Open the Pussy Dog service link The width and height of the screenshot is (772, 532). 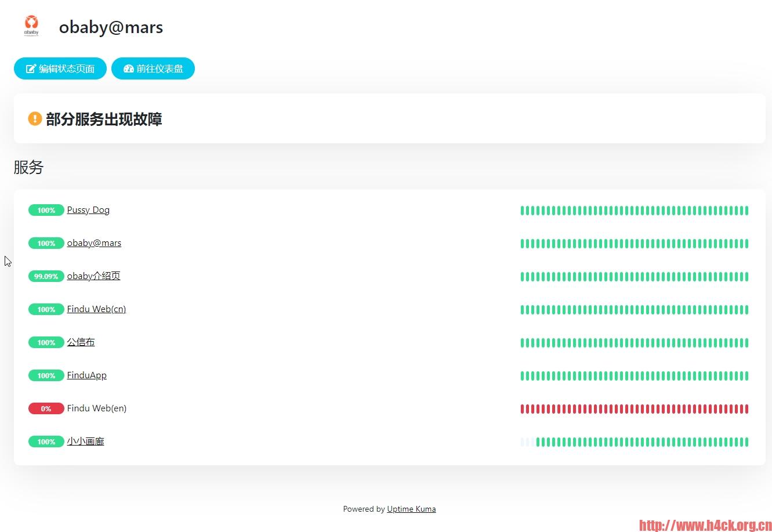(88, 209)
